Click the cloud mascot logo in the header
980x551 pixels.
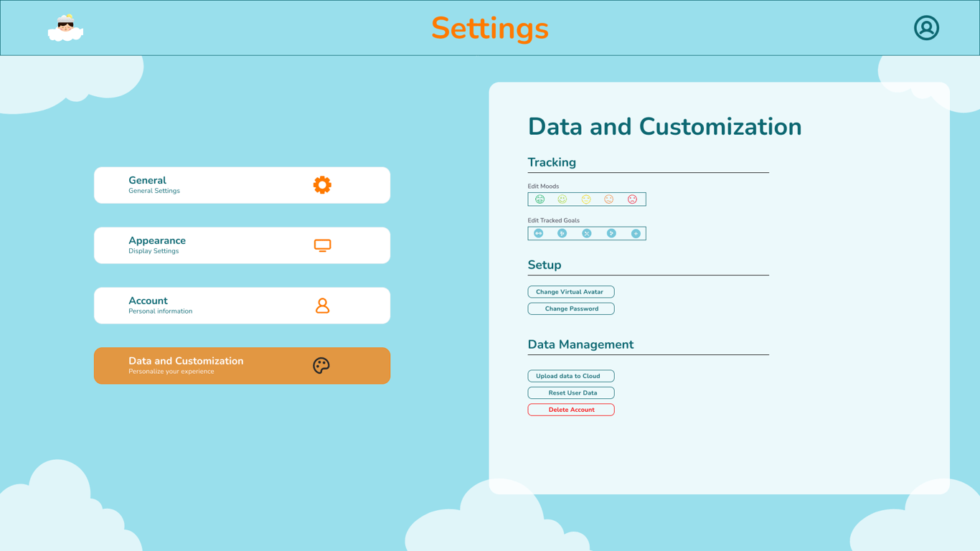(65, 28)
